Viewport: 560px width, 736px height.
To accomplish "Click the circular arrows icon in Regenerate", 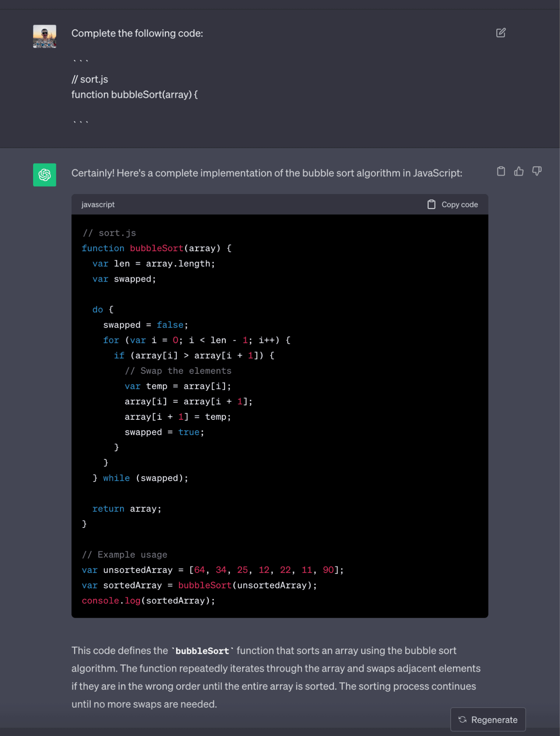I will [462, 719].
